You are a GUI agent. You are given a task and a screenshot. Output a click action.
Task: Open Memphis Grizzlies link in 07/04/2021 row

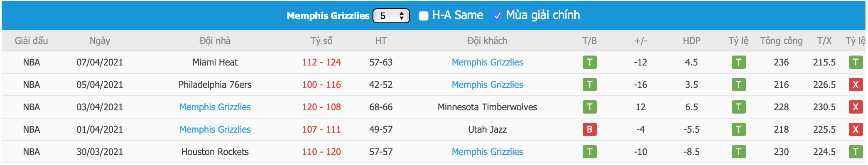coord(487,62)
